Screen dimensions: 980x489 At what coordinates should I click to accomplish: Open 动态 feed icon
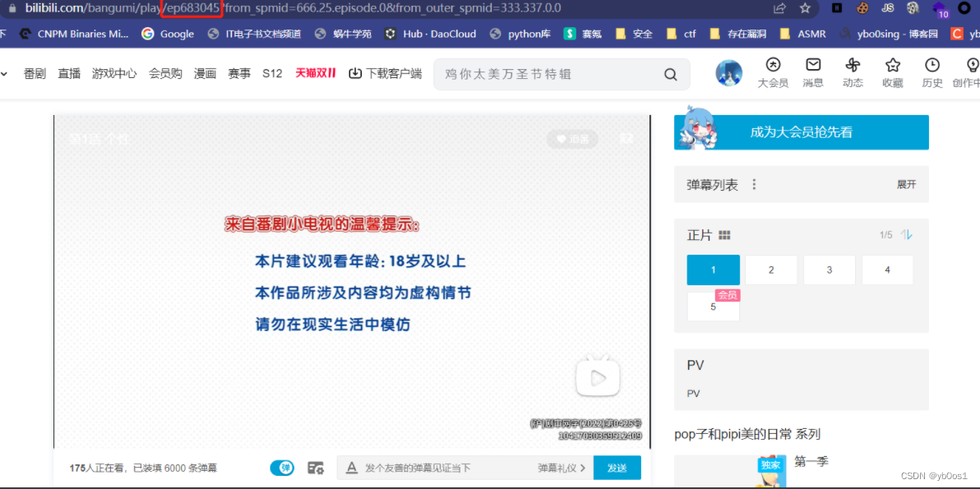tap(853, 73)
